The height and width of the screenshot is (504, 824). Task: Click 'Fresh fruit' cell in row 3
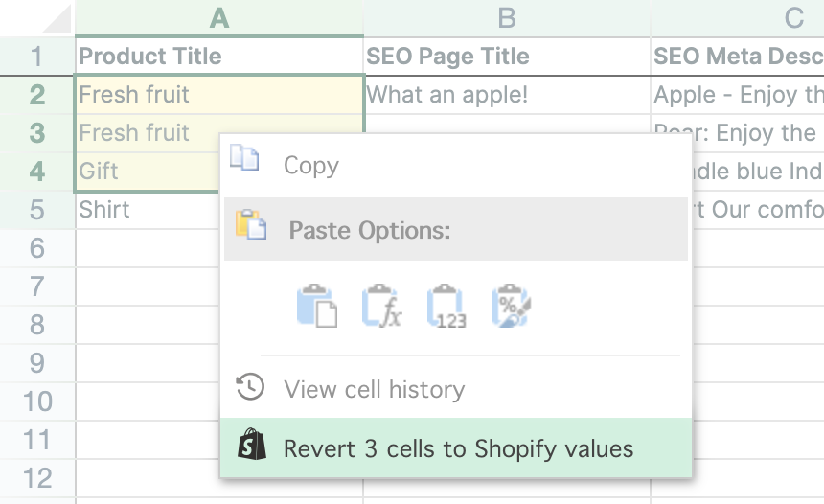(148, 133)
